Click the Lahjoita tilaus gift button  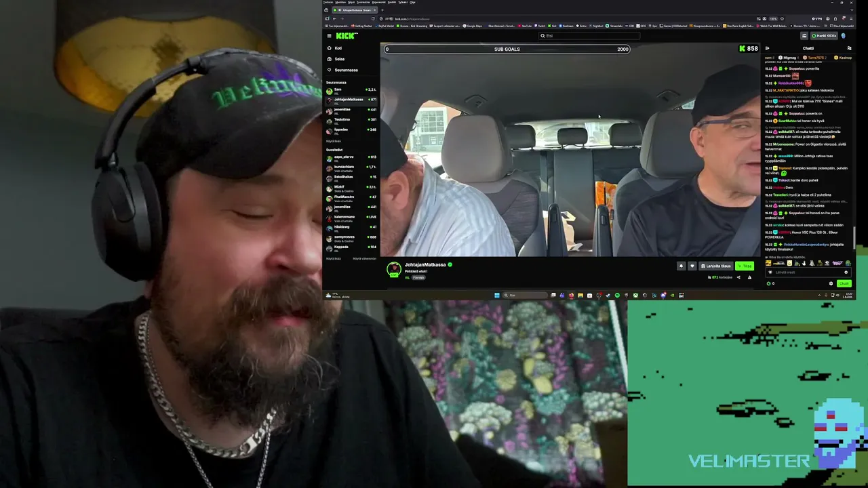(x=716, y=266)
